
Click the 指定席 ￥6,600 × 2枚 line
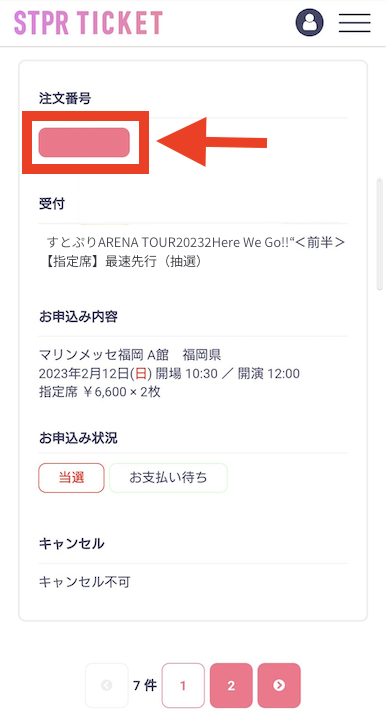tap(100, 392)
